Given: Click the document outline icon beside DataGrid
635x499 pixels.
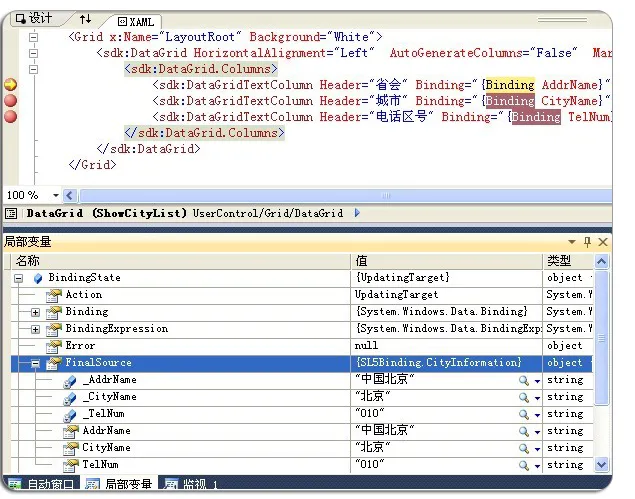Looking at the screenshot, I should (x=11, y=213).
